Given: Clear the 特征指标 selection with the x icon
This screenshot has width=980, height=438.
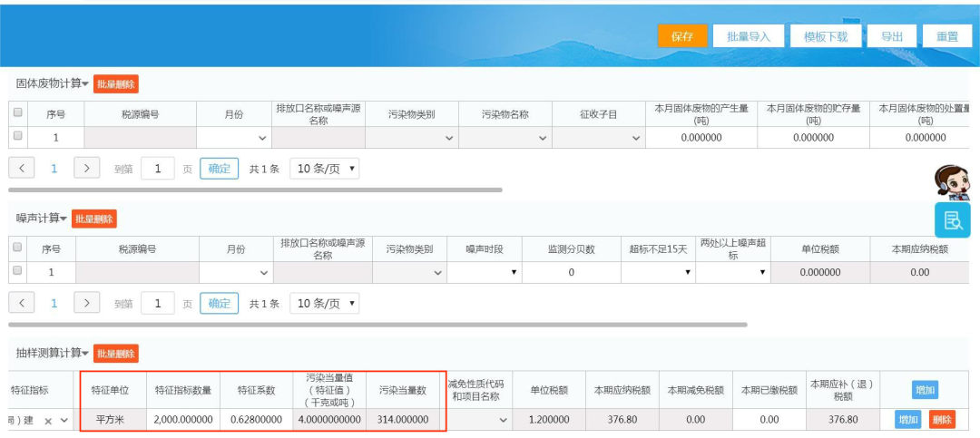Looking at the screenshot, I should pyautogui.click(x=48, y=421).
